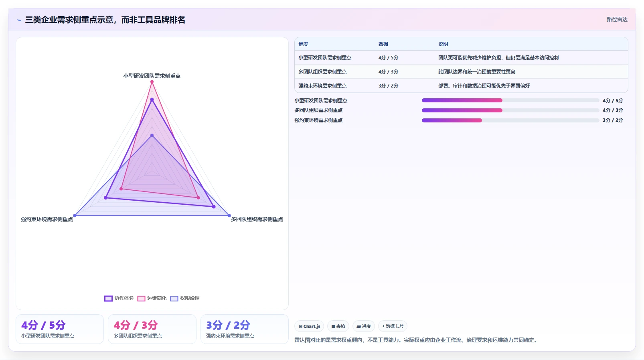The height and width of the screenshot is (360, 644).
Task: Click progress bar for 多团队组织需求侧重点
Action: click(510, 110)
